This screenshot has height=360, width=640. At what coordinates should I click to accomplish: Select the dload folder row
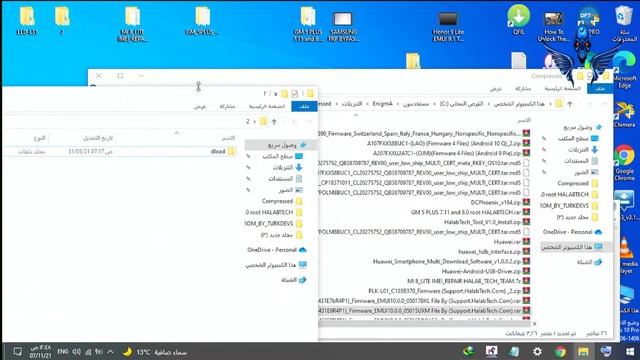tap(120, 151)
